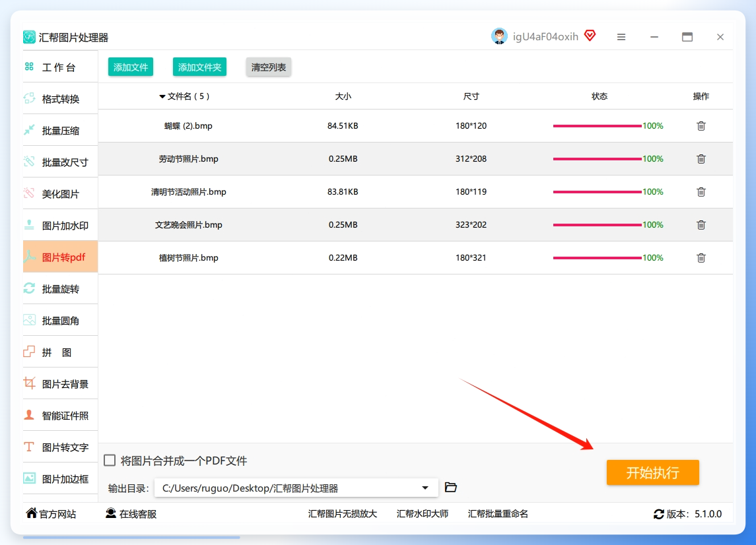Image resolution: width=756 pixels, height=545 pixels.
Task: Click the 批量圆角 image icon
Action: click(30, 320)
